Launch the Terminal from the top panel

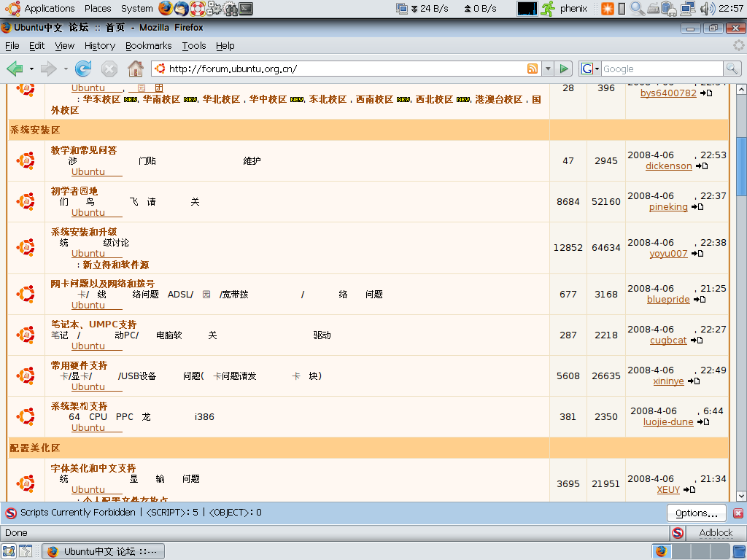(246, 8)
